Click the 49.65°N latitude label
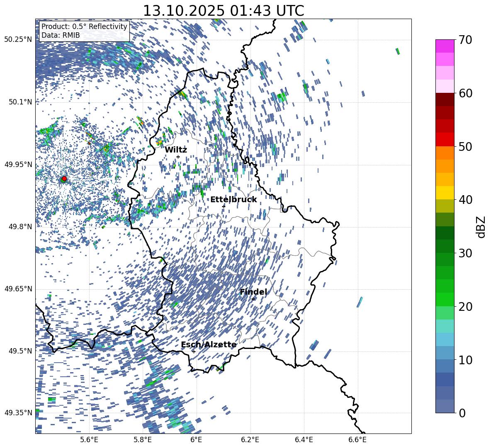The image size is (491, 448). click(x=18, y=289)
